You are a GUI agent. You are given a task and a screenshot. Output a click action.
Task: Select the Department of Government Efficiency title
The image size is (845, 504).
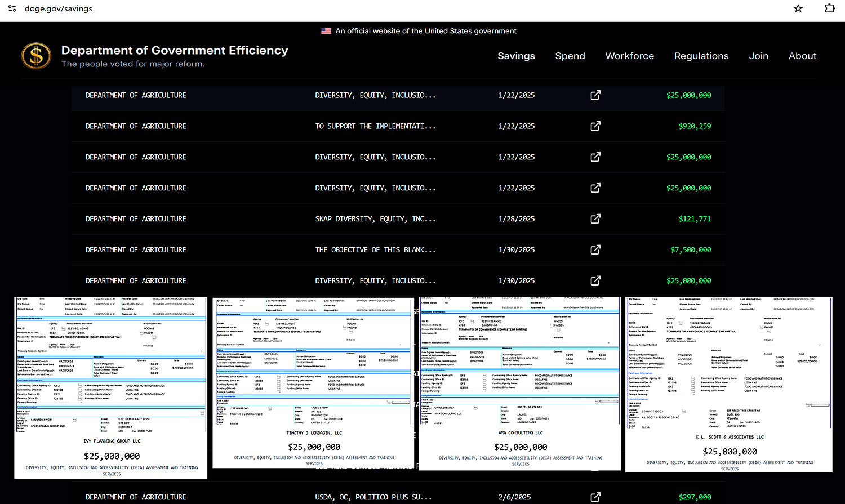pyautogui.click(x=175, y=51)
